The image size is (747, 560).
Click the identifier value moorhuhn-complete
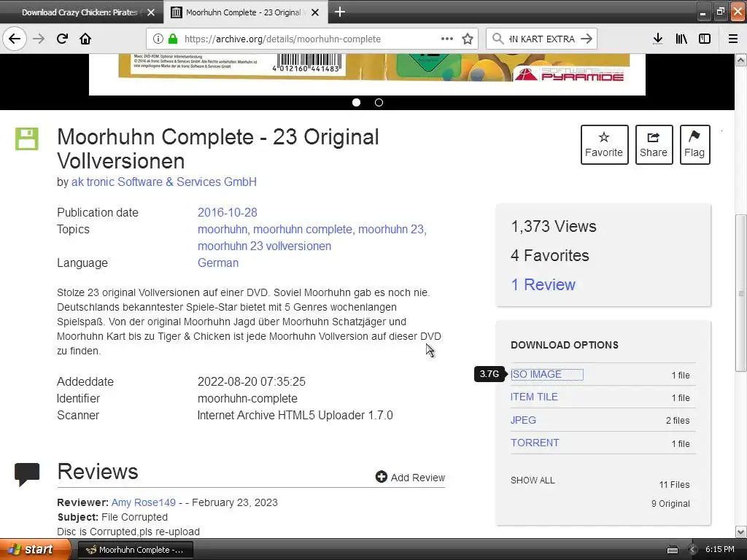247,399
